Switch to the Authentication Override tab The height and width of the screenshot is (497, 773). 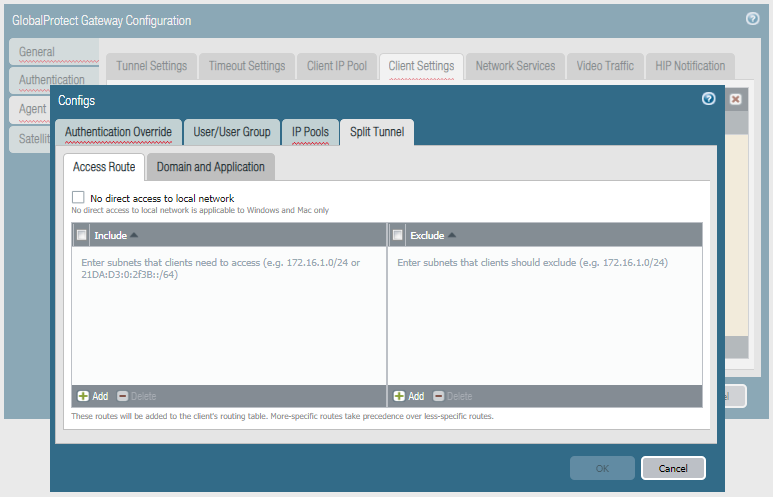pyautogui.click(x=118, y=132)
